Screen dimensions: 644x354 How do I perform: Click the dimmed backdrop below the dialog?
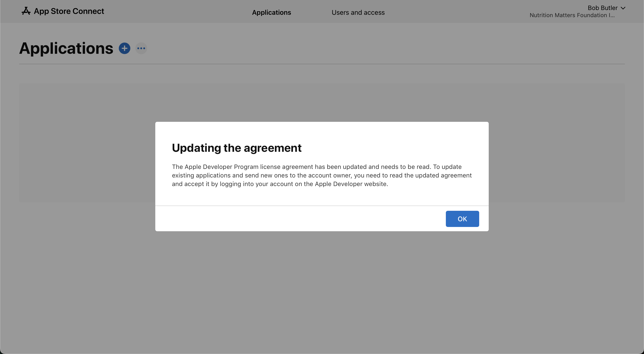[x=322, y=287]
